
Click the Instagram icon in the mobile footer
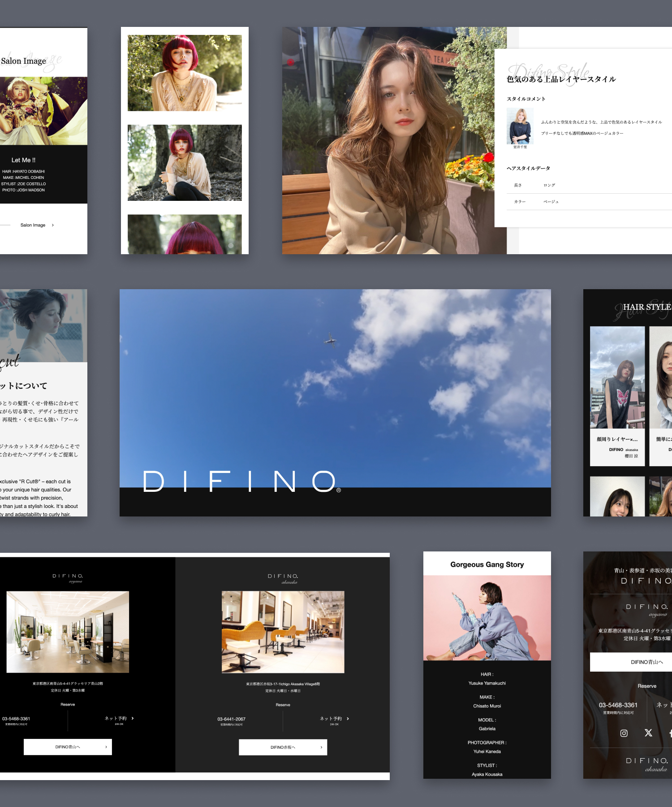[x=624, y=733]
